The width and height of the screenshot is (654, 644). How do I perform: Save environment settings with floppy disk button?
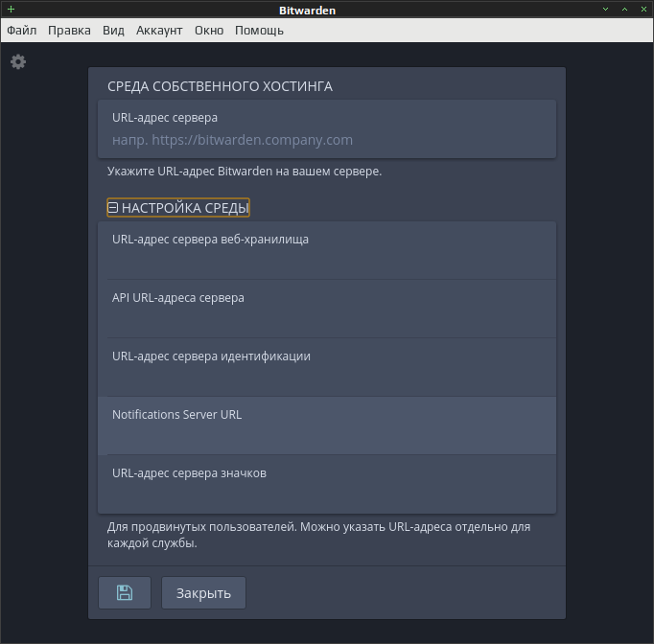point(125,592)
